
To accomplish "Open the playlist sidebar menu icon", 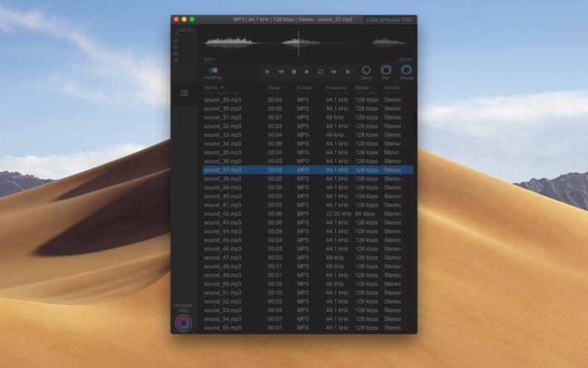I will point(184,93).
